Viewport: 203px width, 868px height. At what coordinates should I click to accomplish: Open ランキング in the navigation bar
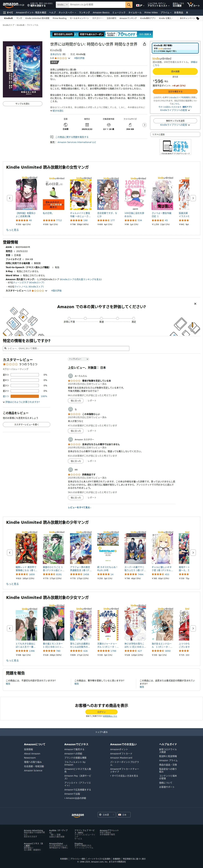pyautogui.click(x=84, y=12)
